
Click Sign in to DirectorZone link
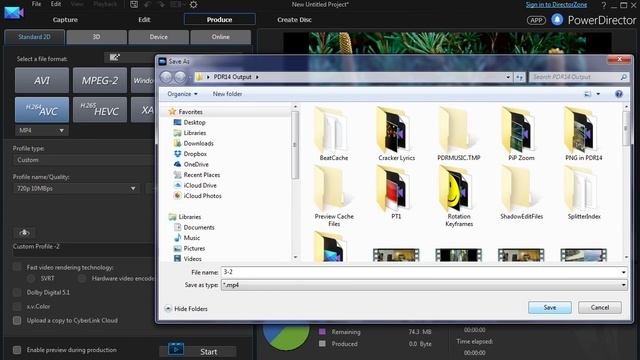coord(556,4)
